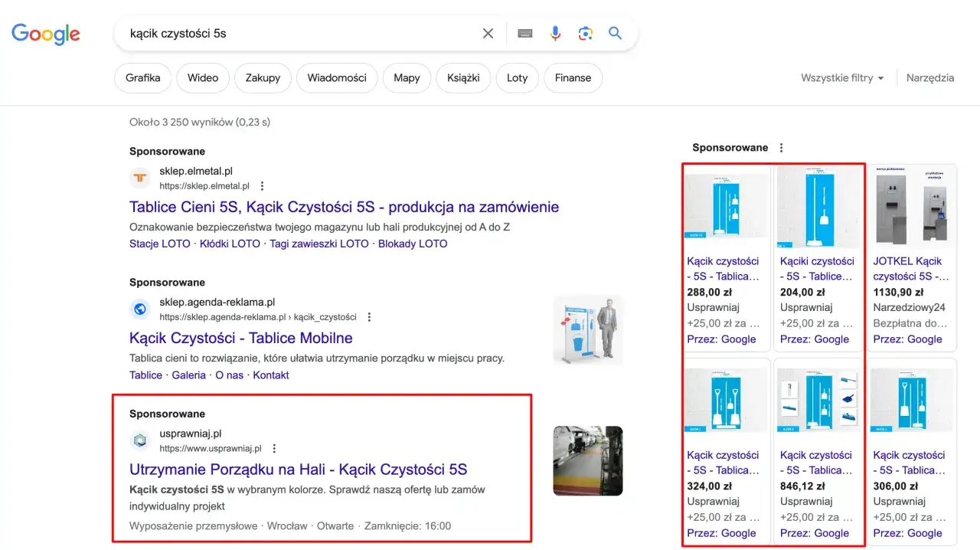Open the Stacje LOTO sitelink
Image resolution: width=980 pixels, height=550 pixels.
tap(160, 244)
